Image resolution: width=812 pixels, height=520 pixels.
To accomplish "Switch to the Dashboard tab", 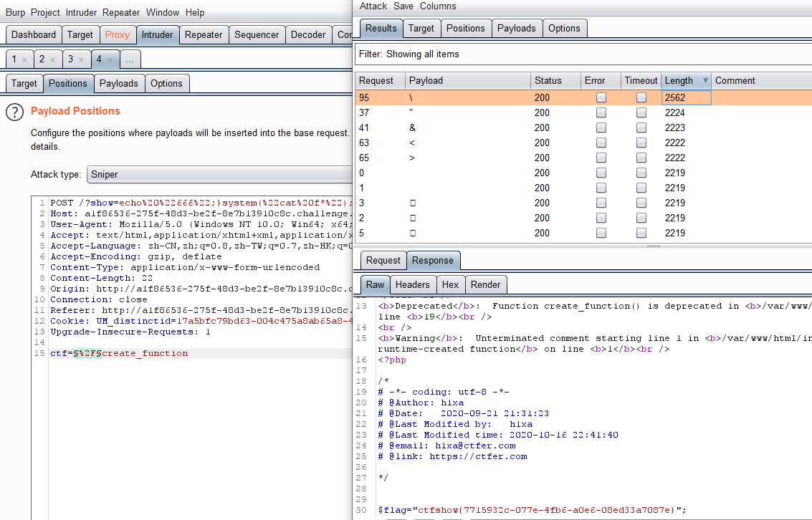I will pyautogui.click(x=34, y=34).
